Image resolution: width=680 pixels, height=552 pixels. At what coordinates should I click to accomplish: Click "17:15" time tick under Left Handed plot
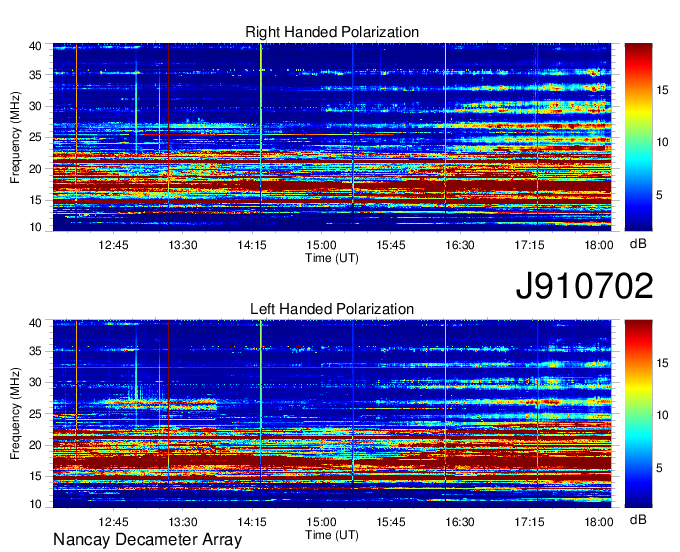point(530,522)
